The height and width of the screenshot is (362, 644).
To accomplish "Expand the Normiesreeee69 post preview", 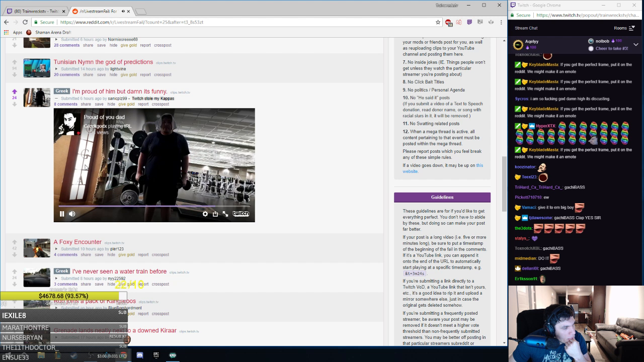I will (57, 40).
